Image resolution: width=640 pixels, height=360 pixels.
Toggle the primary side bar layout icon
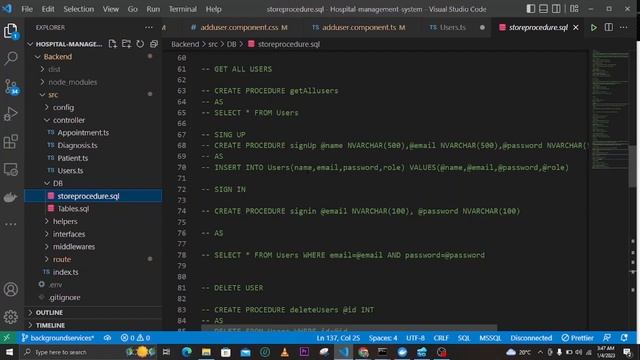click(531, 9)
